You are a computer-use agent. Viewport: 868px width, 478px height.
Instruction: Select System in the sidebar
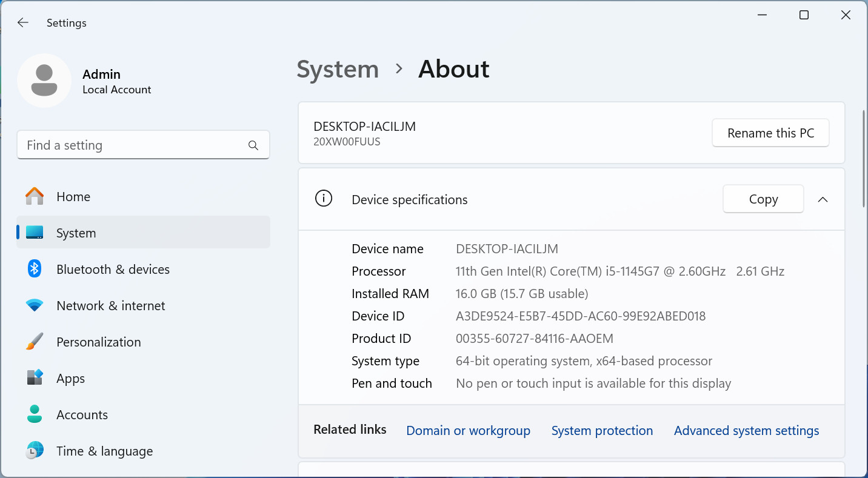click(x=144, y=233)
